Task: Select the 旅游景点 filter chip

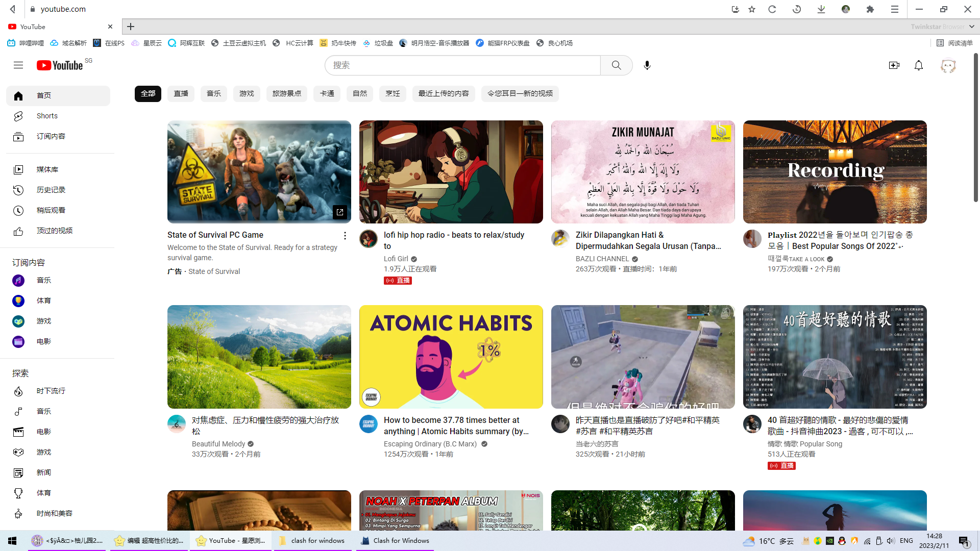Action: 287,94
